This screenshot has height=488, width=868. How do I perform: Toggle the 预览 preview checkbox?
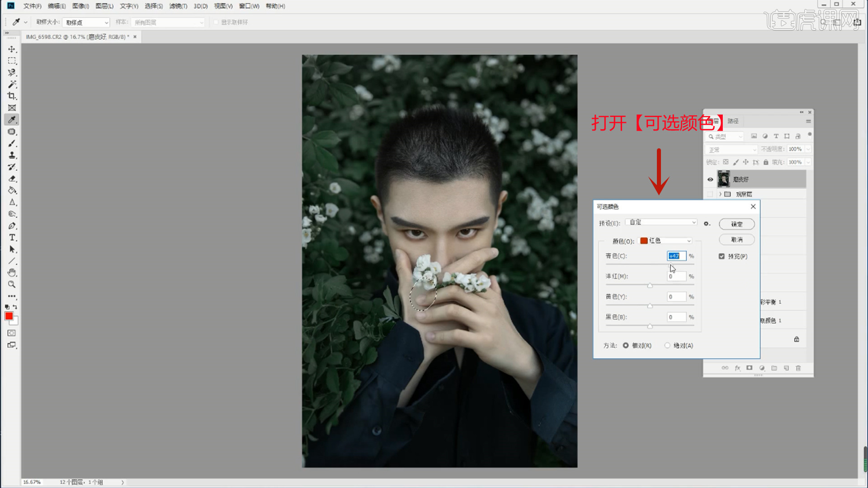722,256
